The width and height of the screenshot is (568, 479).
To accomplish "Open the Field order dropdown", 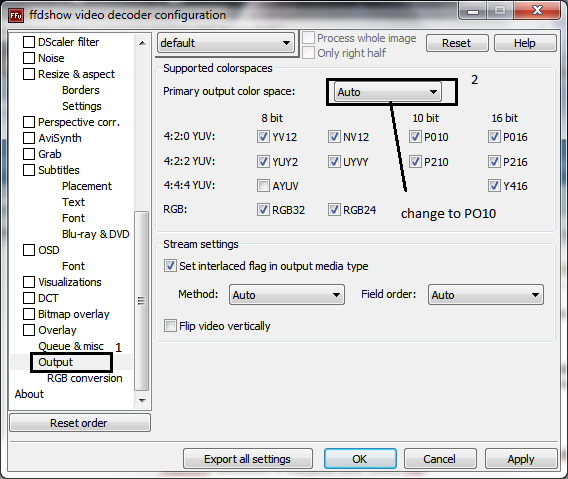I will pyautogui.click(x=486, y=295).
